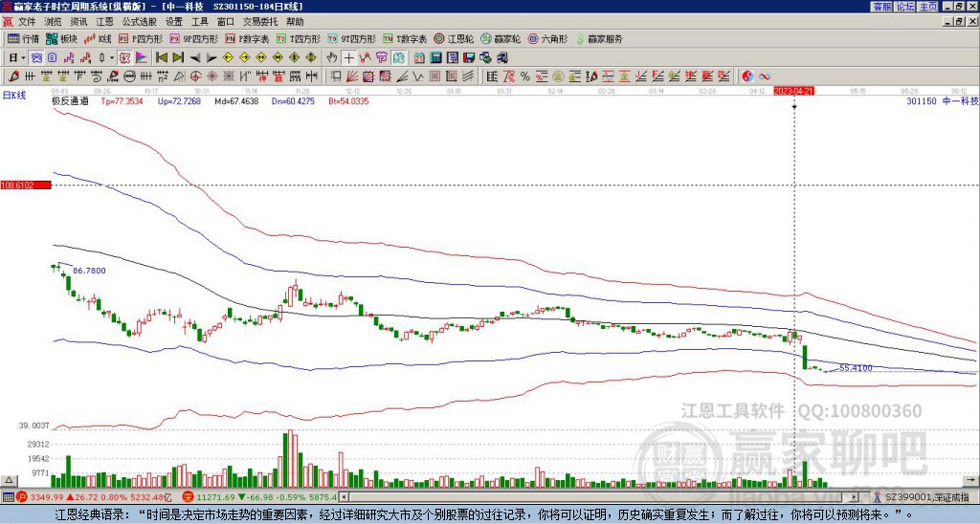Image resolution: width=980 pixels, height=524 pixels.
Task: Click the 客服 customer service button
Action: [x=882, y=7]
